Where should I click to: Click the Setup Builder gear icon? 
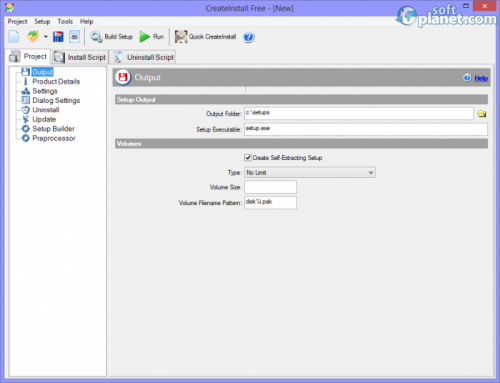pos(25,129)
